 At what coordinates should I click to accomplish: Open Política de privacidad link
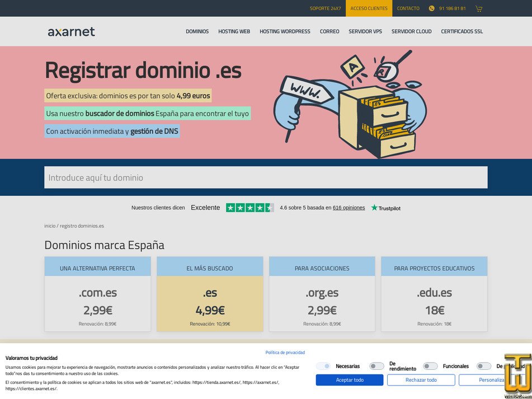tap(285, 353)
